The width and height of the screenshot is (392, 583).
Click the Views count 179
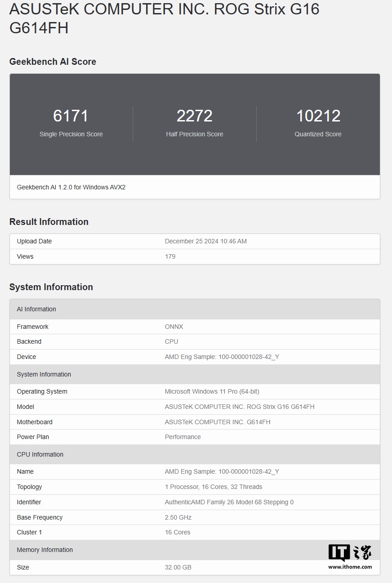[170, 256]
